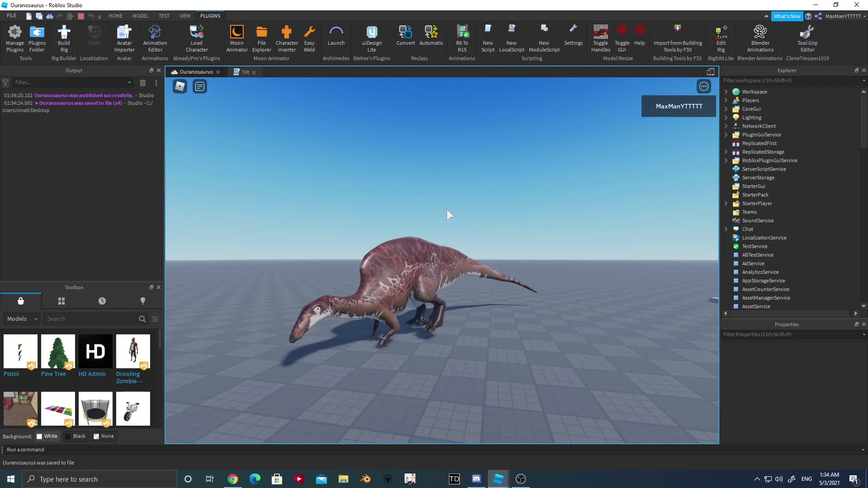This screenshot has width=868, height=488.
Task: Select the Black background option
Action: point(76,436)
